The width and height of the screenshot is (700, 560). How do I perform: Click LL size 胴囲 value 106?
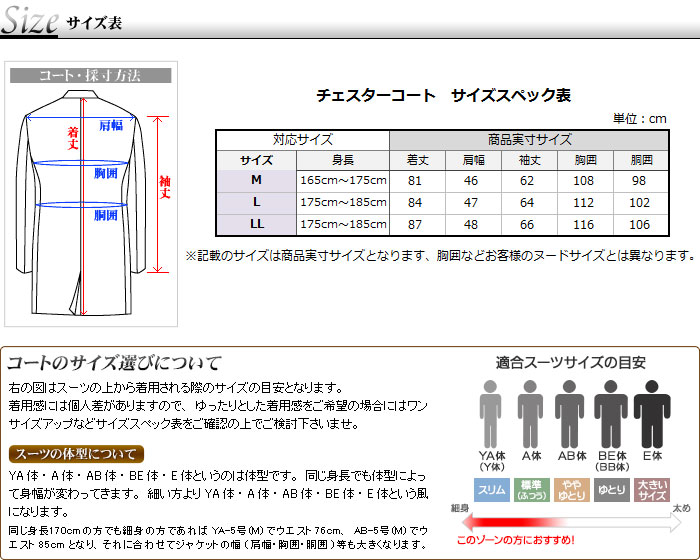click(639, 225)
